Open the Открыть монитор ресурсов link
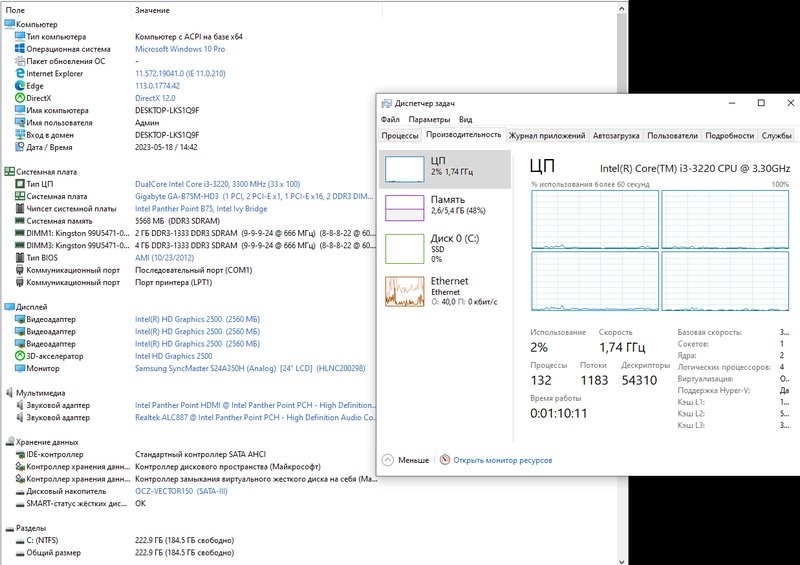 503,460
